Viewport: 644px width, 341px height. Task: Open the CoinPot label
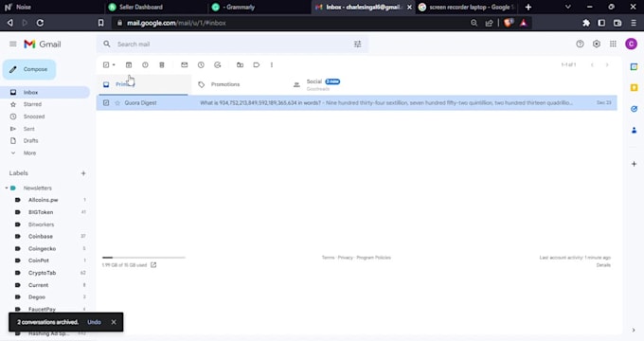click(x=39, y=260)
